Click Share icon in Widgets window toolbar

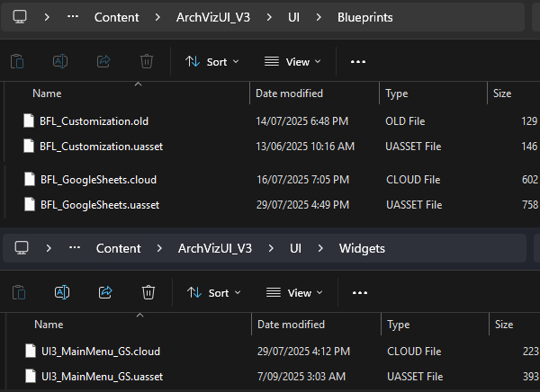[104, 292]
